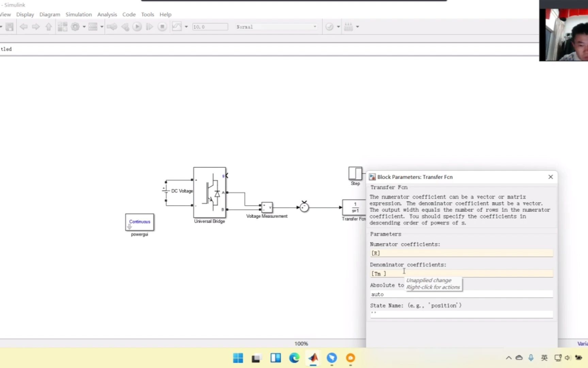Show hidden system tray icons chevron
588x368 pixels.
(x=509, y=358)
